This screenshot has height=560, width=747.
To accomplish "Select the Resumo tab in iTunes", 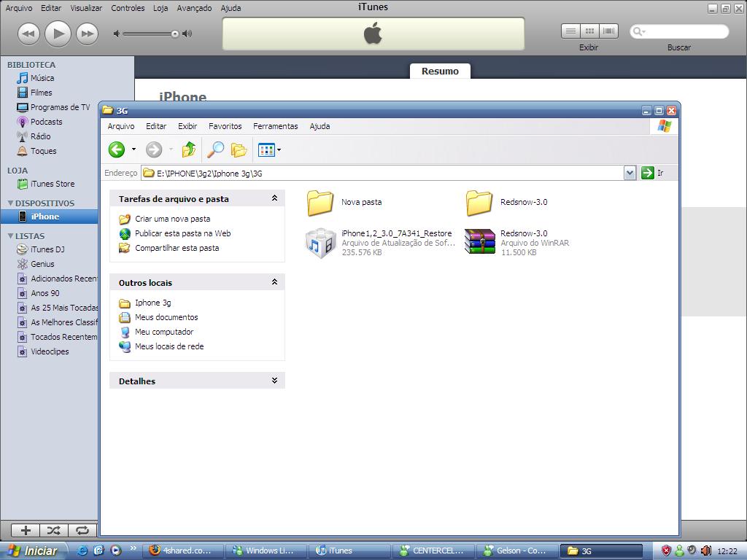I will coord(440,71).
